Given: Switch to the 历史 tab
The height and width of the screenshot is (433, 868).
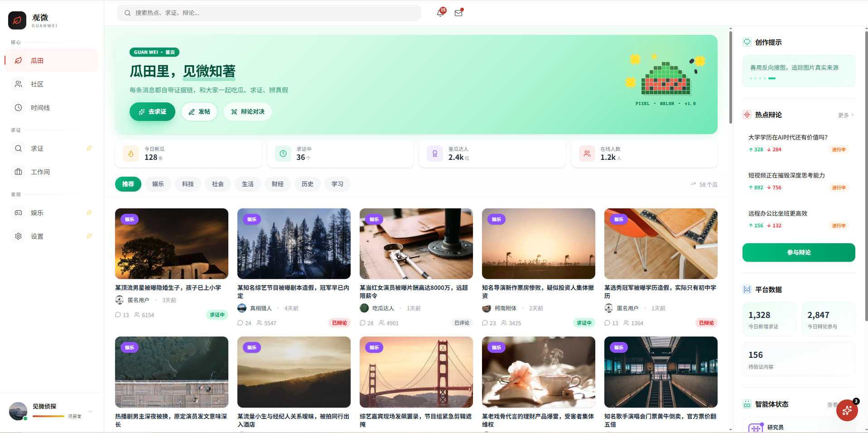Looking at the screenshot, I should coord(308,184).
